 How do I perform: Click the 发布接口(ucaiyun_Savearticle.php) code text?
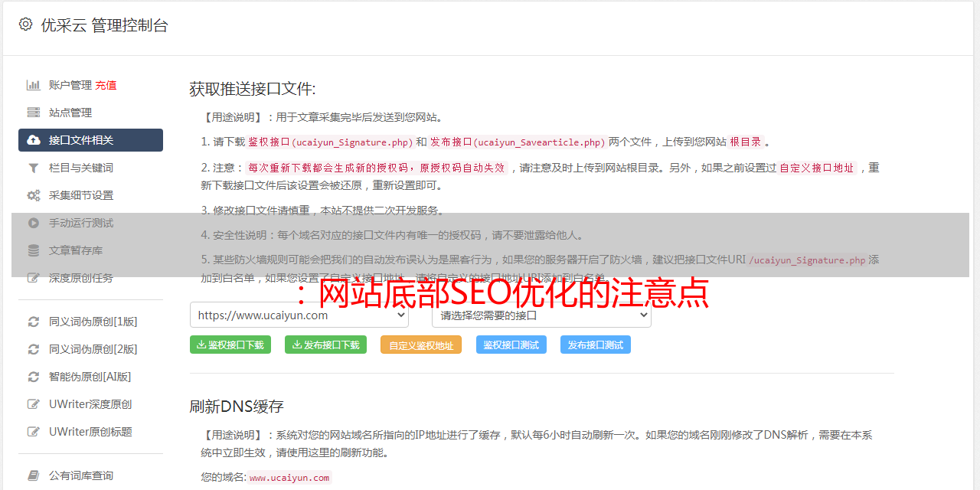pyautogui.click(x=518, y=142)
